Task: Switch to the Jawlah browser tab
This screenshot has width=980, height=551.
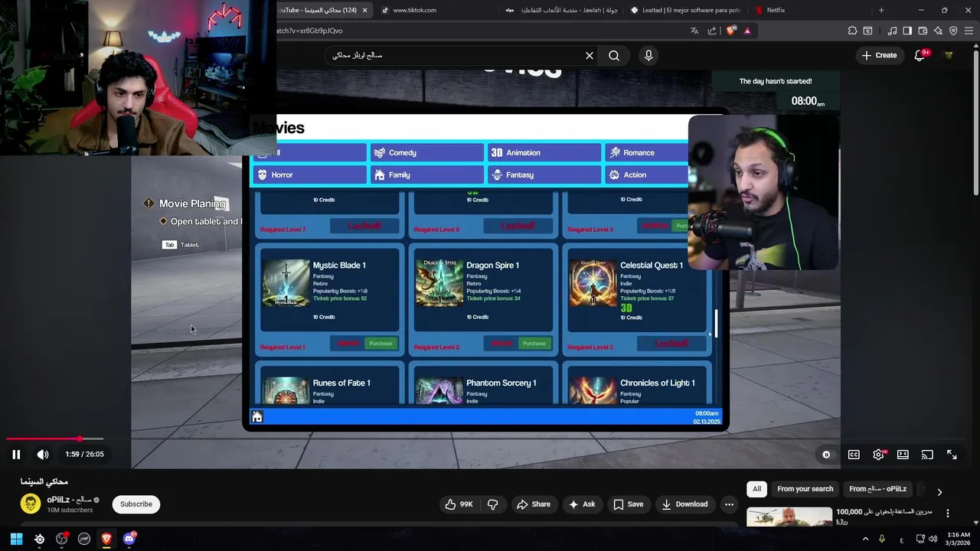Action: coord(563,10)
